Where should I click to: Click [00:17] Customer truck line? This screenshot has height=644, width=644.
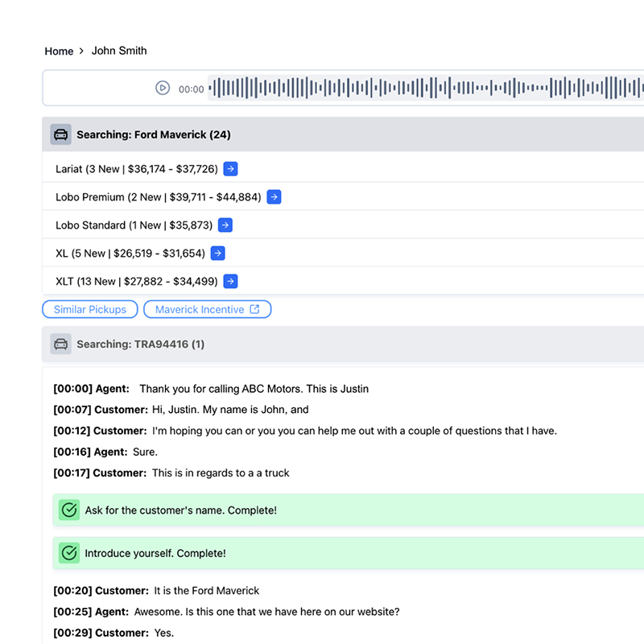coord(171,473)
